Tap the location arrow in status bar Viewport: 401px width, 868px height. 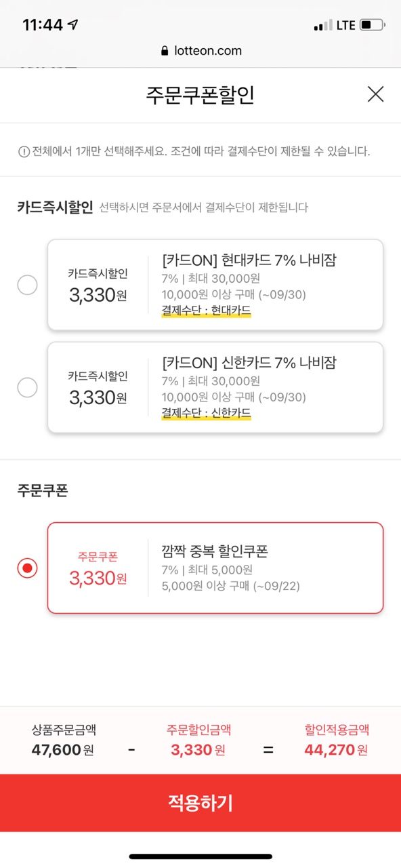click(x=73, y=25)
